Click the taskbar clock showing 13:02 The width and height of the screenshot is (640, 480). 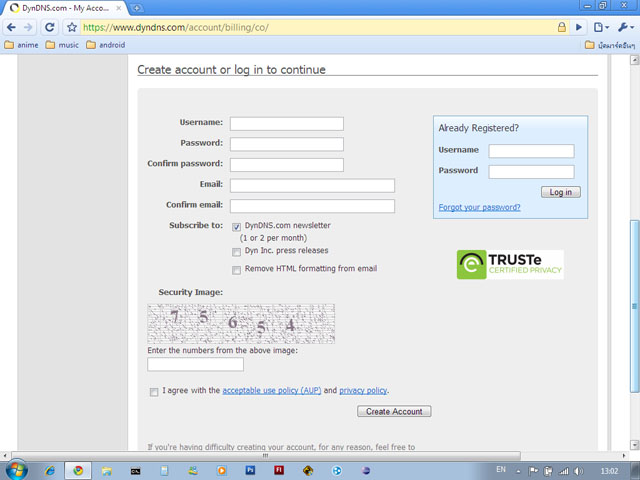tap(609, 471)
